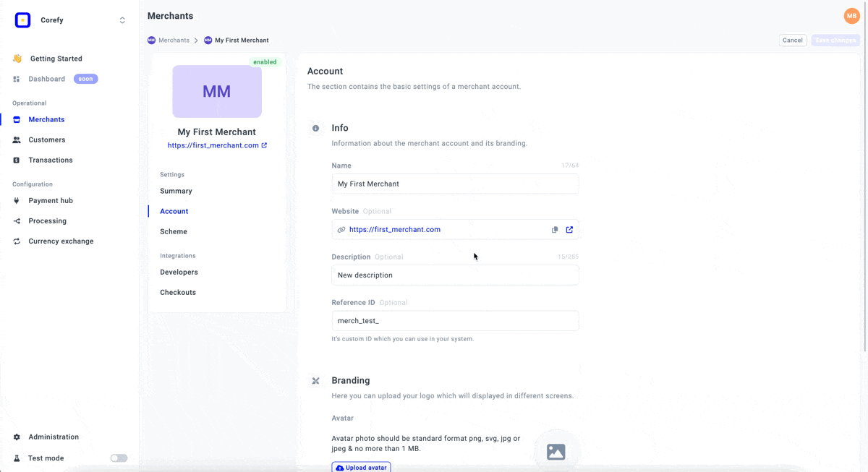The image size is (868, 472).
Task: Click the Cancel button
Action: point(793,40)
